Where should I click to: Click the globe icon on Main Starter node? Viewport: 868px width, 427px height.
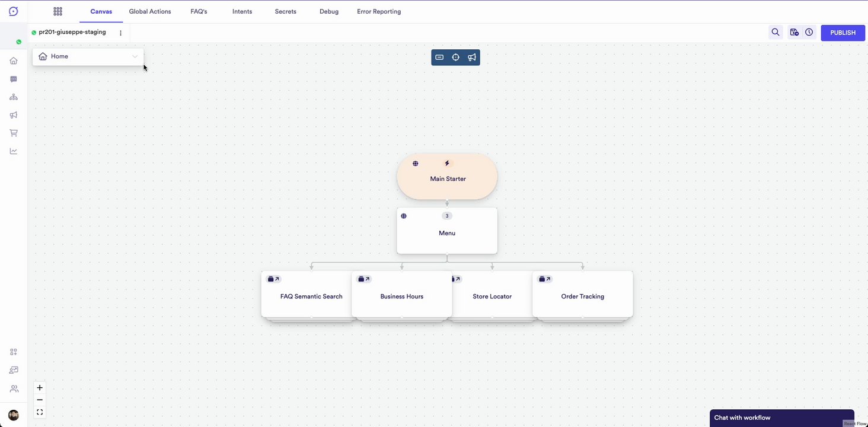pos(416,164)
